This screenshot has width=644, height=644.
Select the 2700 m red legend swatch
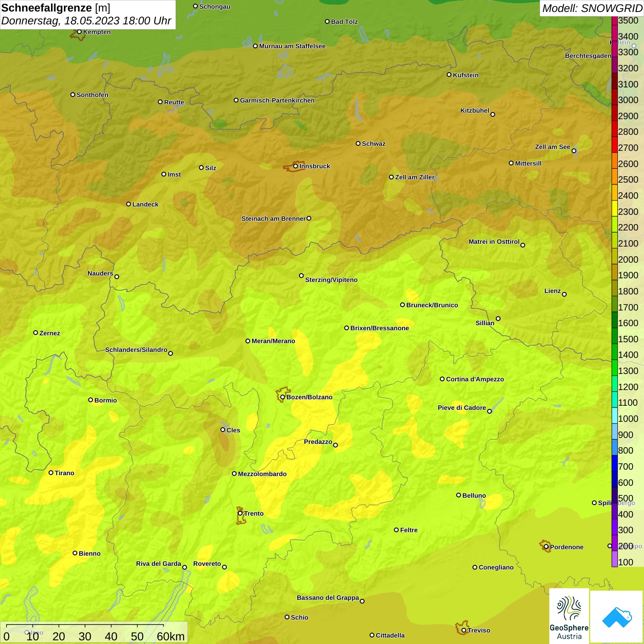(x=615, y=144)
